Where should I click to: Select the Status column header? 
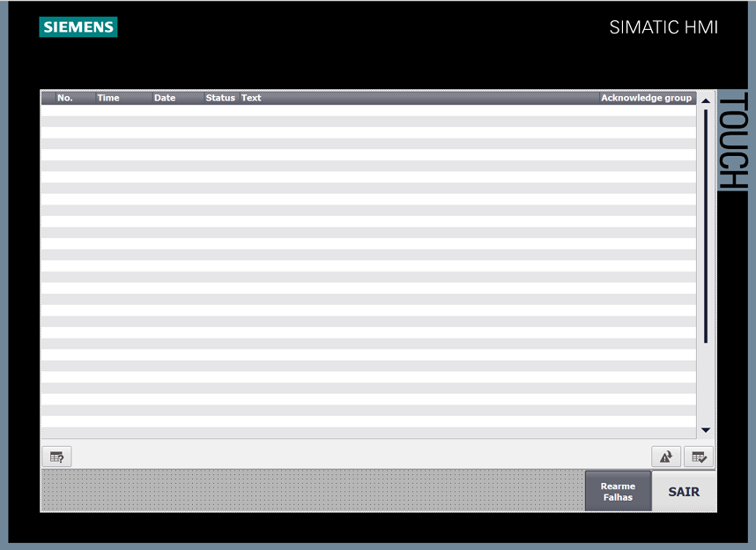(220, 98)
